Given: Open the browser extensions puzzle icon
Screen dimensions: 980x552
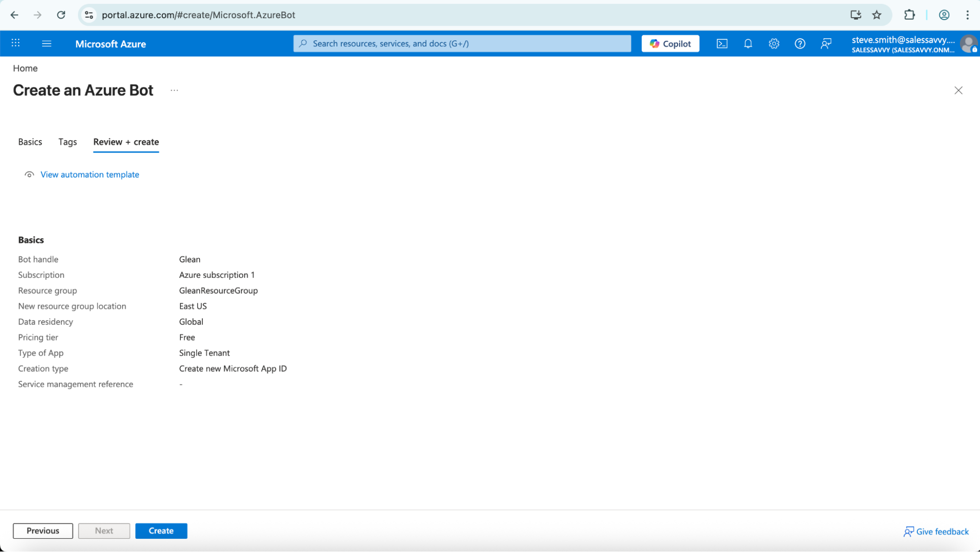Looking at the screenshot, I should pyautogui.click(x=909, y=15).
